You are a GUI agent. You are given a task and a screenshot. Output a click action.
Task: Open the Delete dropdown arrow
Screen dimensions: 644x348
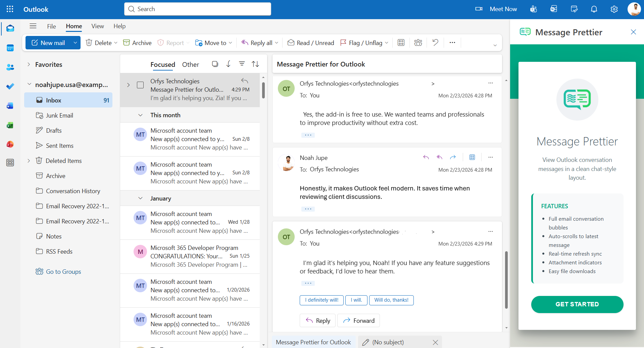tap(116, 43)
